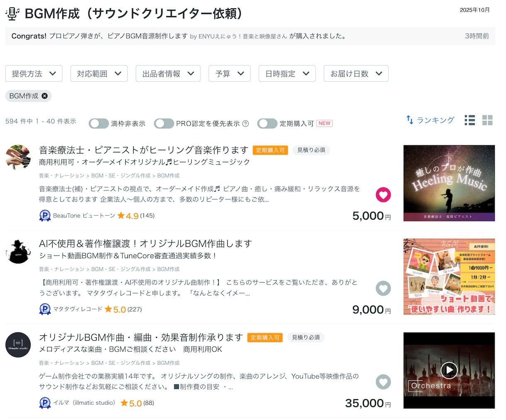Open AI不使用＆著作権譲渡 オリジナルBGM listing
Image resolution: width=506 pixels, height=420 pixels.
pos(146,244)
